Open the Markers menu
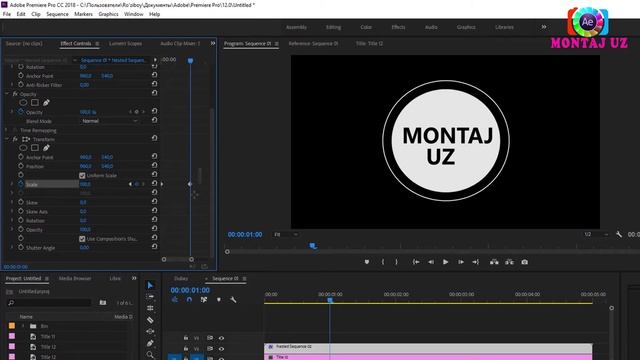 [83, 14]
